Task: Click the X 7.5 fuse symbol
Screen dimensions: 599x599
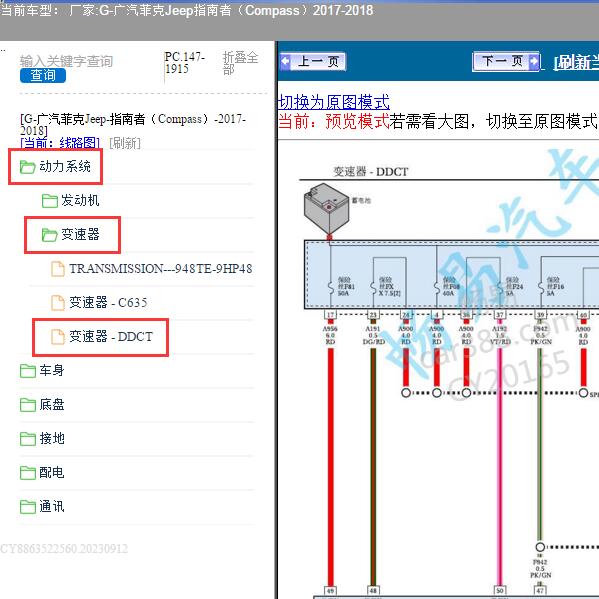Action: (373, 287)
